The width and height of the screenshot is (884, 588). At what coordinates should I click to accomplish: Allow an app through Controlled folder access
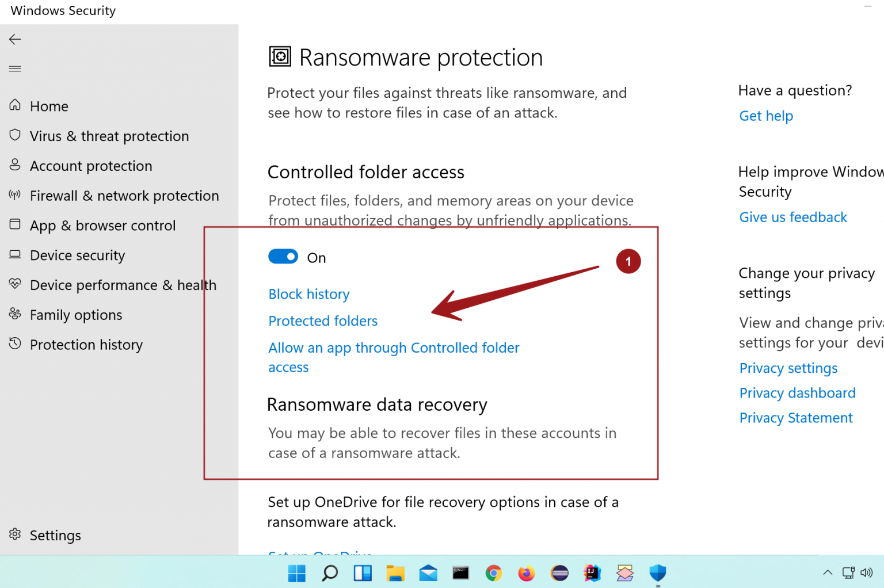click(394, 348)
